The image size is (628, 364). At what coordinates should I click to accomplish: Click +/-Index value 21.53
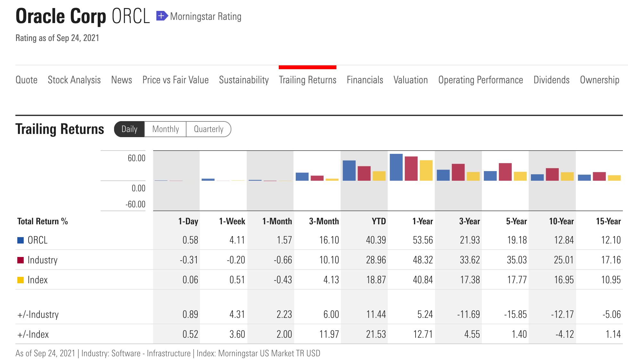pyautogui.click(x=376, y=334)
